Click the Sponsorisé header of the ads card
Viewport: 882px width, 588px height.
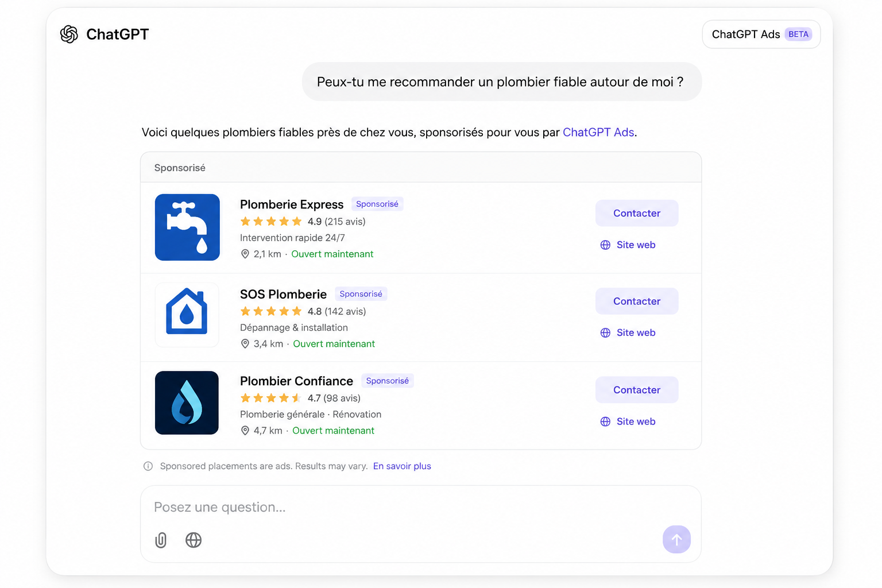180,168
